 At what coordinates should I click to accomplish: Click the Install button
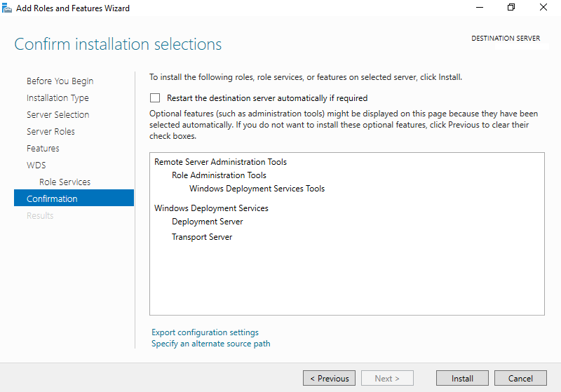click(462, 378)
